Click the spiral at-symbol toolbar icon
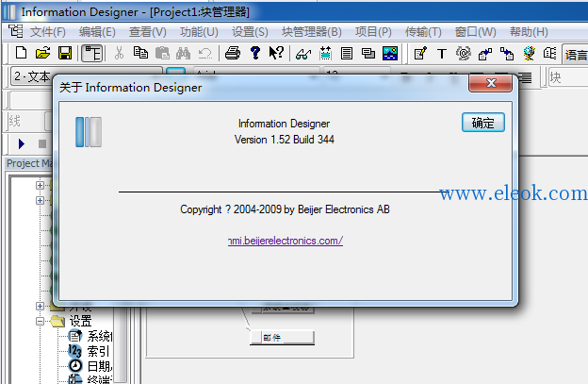Screen dimensions: 588x384 click(464, 54)
